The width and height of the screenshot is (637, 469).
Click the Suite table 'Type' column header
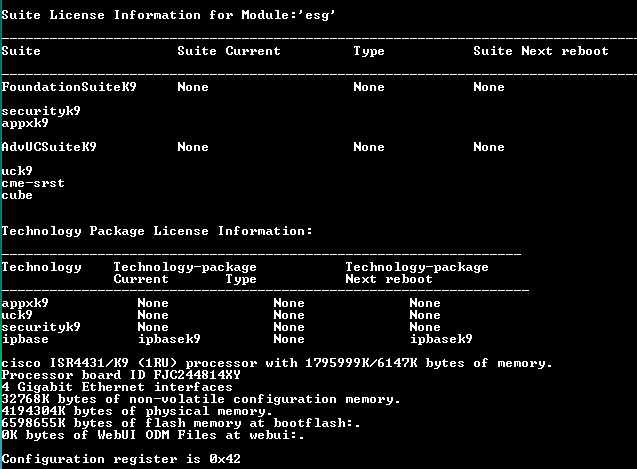tap(369, 51)
